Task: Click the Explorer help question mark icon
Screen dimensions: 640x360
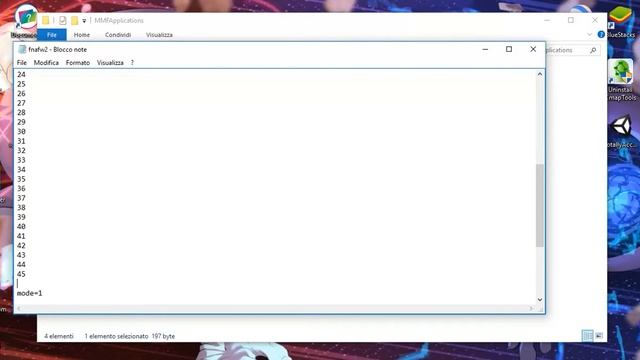Action: tap(601, 35)
